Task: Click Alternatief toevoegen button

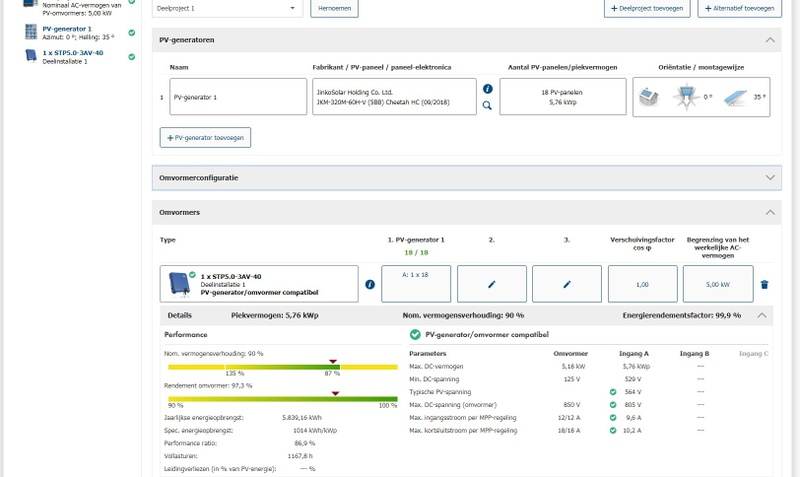Action: (x=738, y=7)
